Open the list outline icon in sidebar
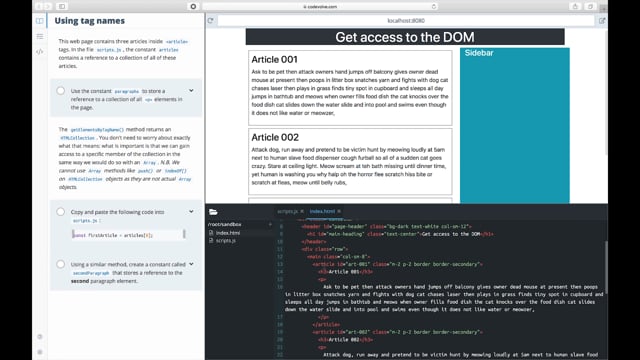Viewport: 640px width, 360px height. (x=40, y=36)
